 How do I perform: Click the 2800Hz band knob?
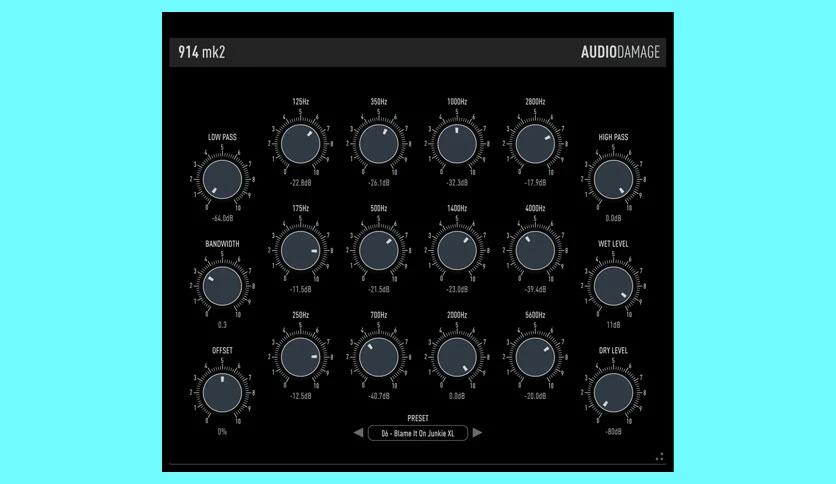535,144
